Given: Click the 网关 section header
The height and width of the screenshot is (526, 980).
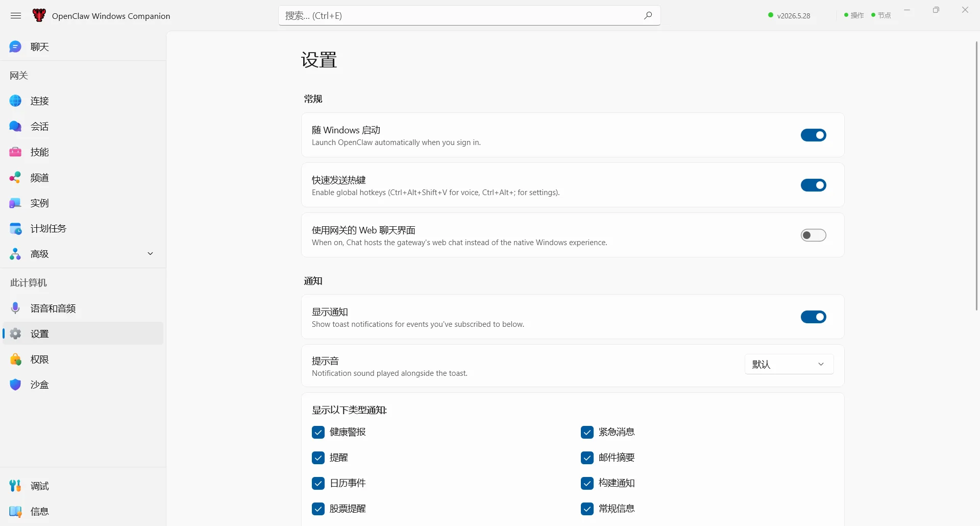Looking at the screenshot, I should (x=19, y=76).
